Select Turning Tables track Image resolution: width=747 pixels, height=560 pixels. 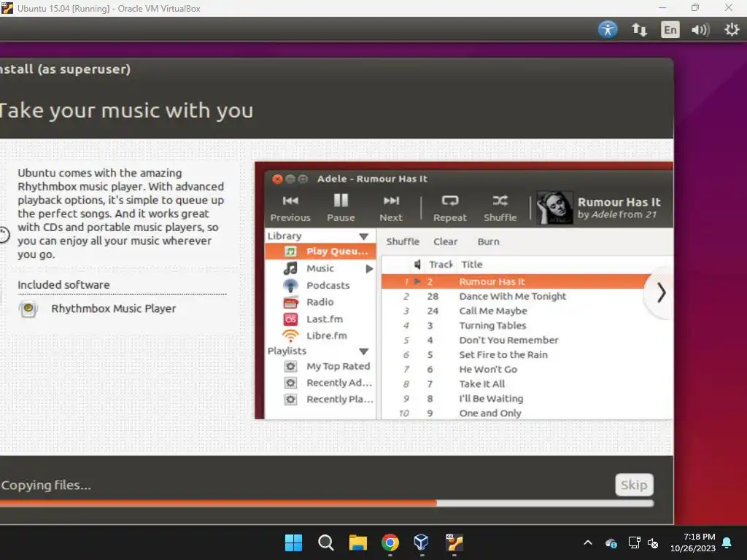click(x=527, y=326)
